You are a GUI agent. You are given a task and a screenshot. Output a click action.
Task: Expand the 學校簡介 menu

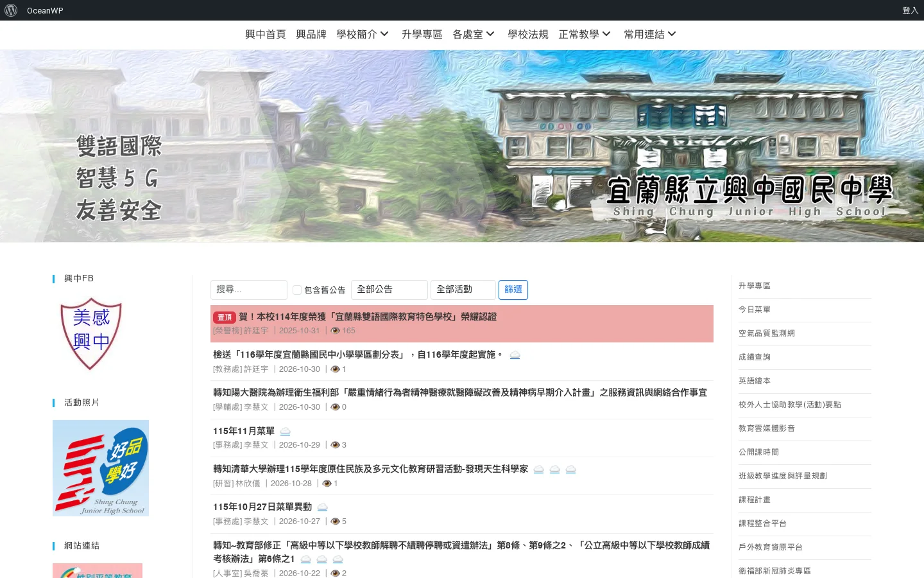coord(363,35)
